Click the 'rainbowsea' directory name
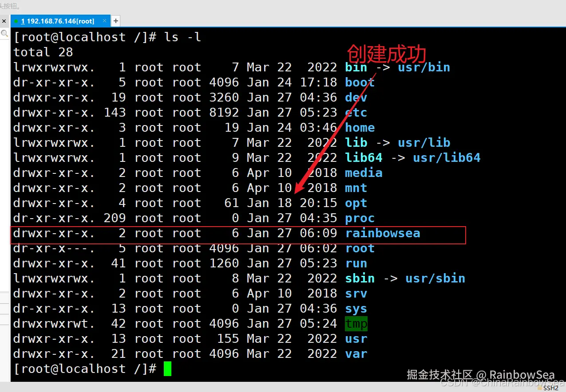 coord(383,233)
